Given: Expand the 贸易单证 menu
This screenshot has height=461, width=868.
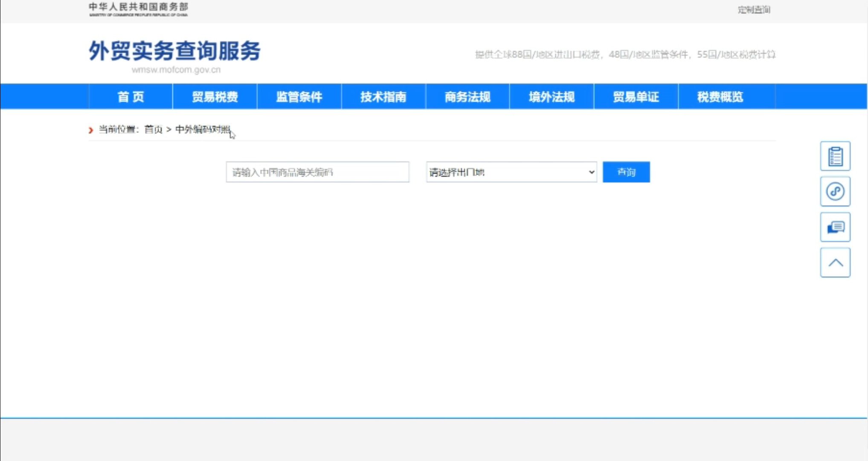Looking at the screenshot, I should pos(636,97).
